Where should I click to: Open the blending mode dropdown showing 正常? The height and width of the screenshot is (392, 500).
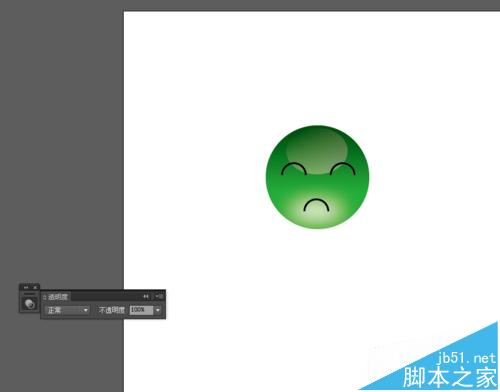coord(67,310)
